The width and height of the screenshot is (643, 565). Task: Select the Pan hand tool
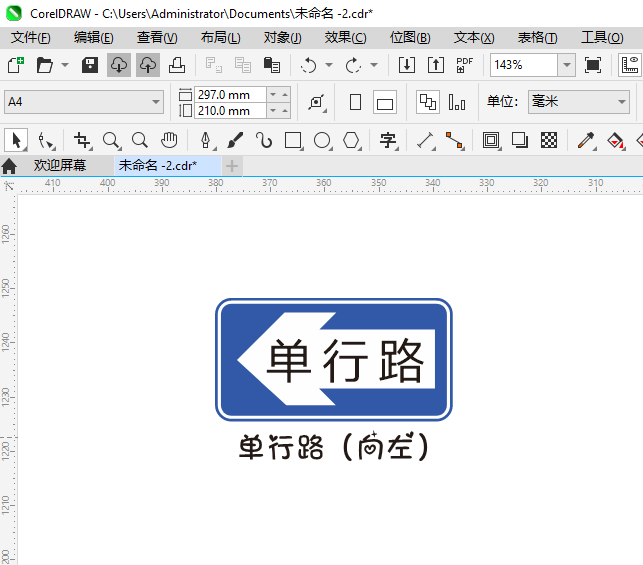point(169,140)
